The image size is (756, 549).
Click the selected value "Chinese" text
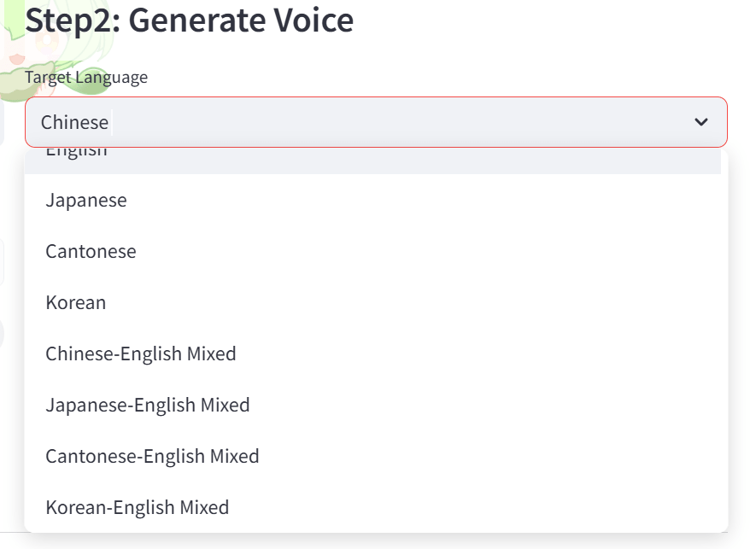[75, 122]
